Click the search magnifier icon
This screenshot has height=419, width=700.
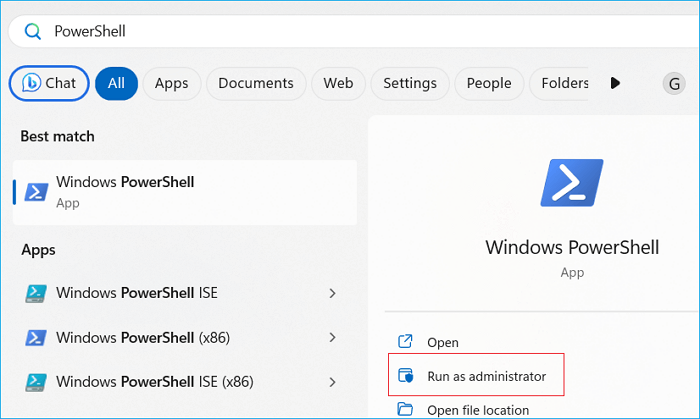(32, 31)
